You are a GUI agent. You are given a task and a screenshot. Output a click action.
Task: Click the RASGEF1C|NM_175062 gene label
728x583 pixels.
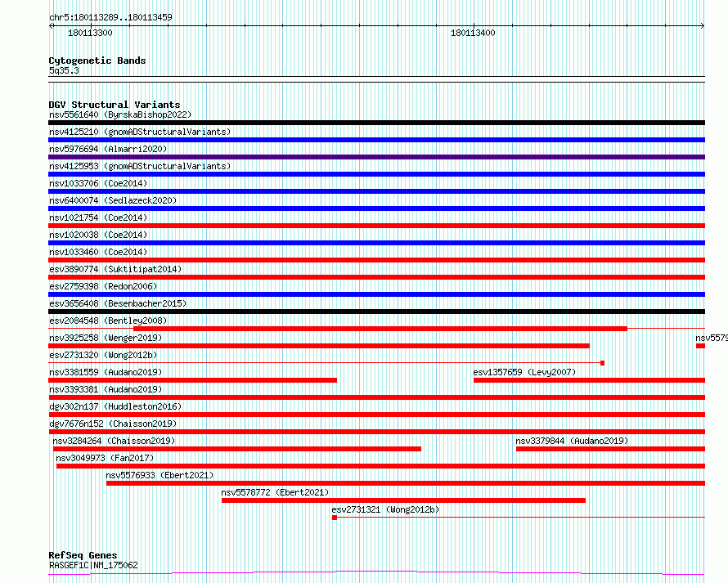93,565
